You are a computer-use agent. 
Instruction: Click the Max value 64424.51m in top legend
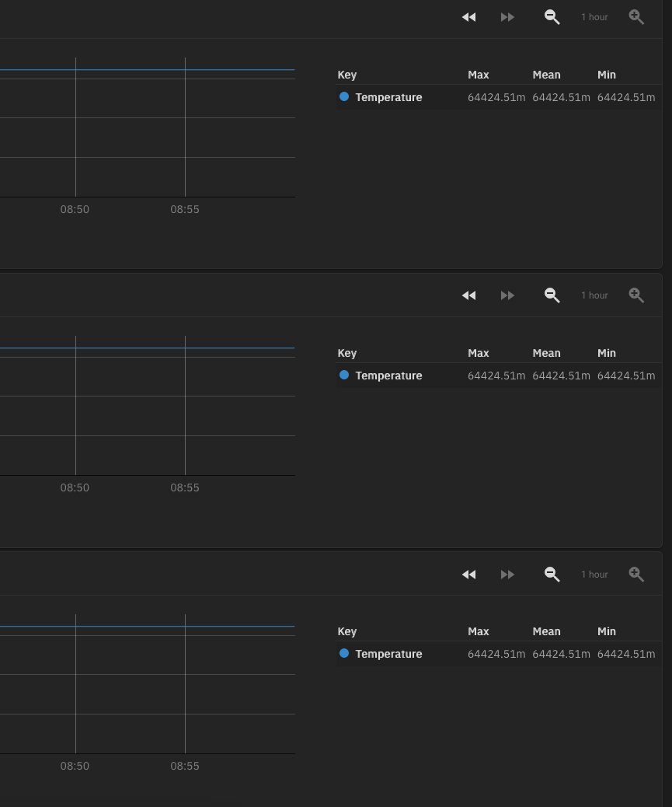click(496, 97)
